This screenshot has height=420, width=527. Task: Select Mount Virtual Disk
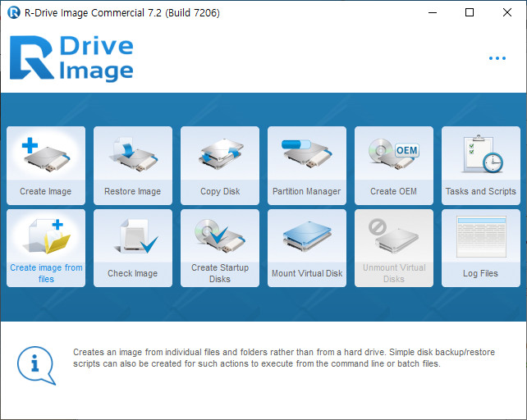pos(307,248)
